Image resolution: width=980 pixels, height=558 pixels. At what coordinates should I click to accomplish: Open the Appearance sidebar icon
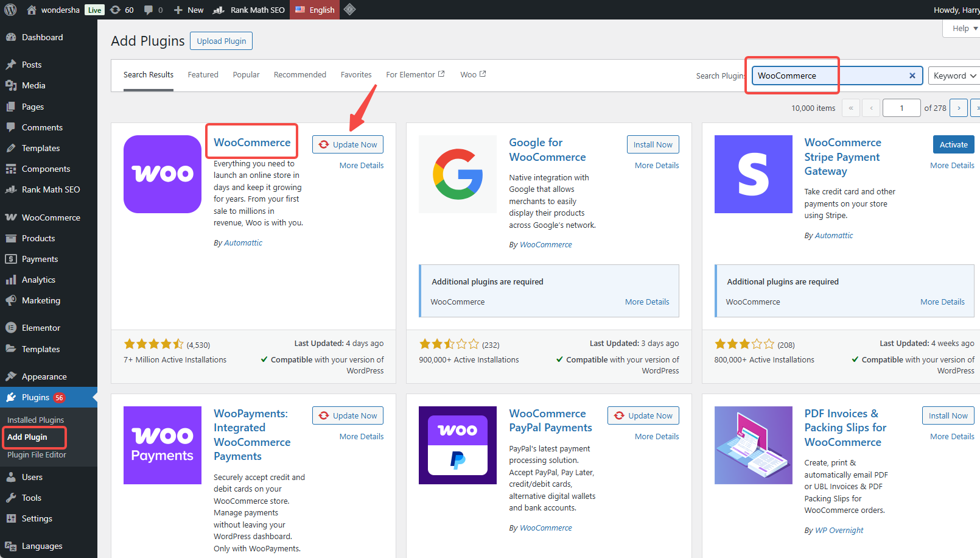click(11, 376)
